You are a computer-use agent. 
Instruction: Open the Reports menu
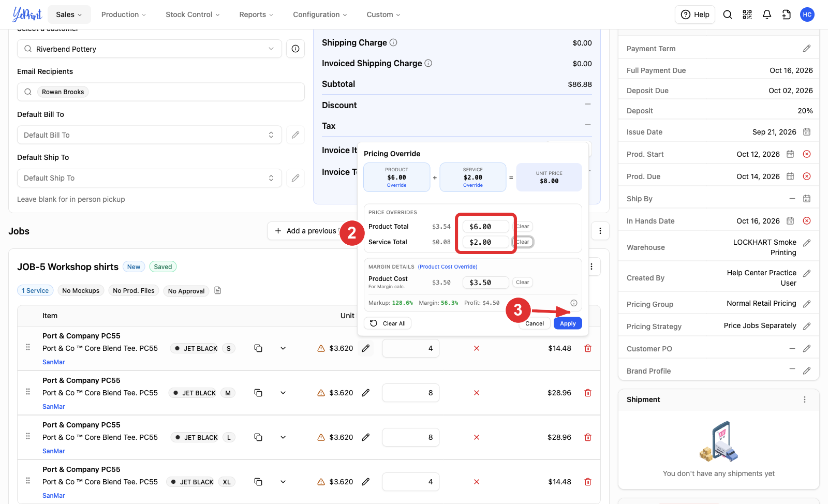pos(256,14)
